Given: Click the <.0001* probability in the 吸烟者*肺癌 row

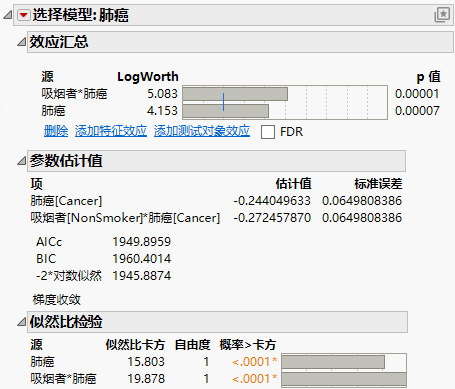Looking at the screenshot, I should (255, 379).
